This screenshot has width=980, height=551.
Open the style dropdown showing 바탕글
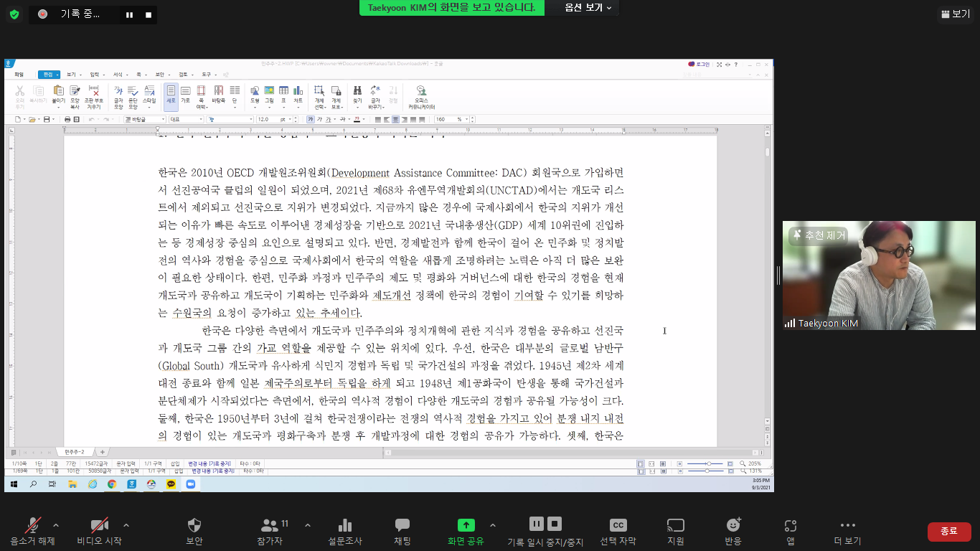pyautogui.click(x=145, y=119)
